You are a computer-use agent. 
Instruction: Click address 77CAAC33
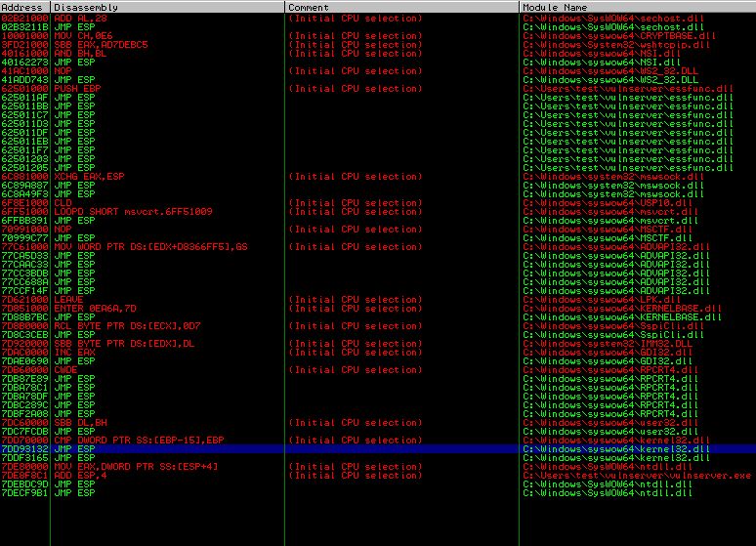pyautogui.click(x=24, y=265)
